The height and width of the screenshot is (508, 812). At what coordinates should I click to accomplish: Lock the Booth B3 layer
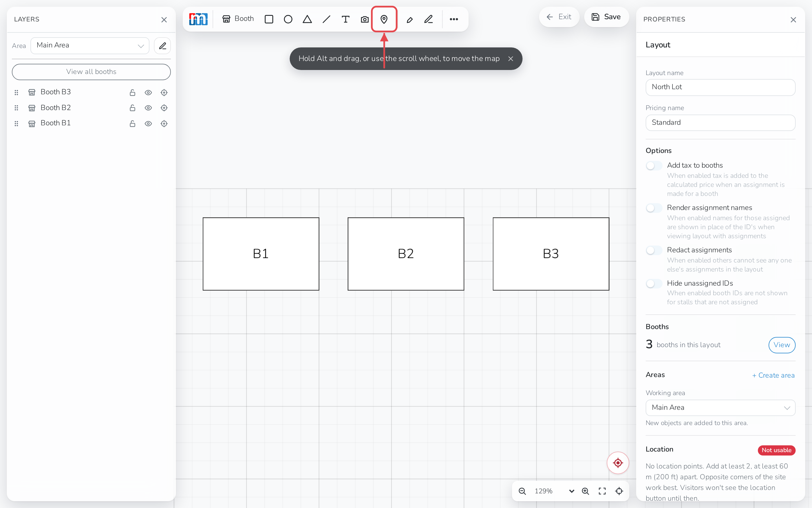coord(133,92)
